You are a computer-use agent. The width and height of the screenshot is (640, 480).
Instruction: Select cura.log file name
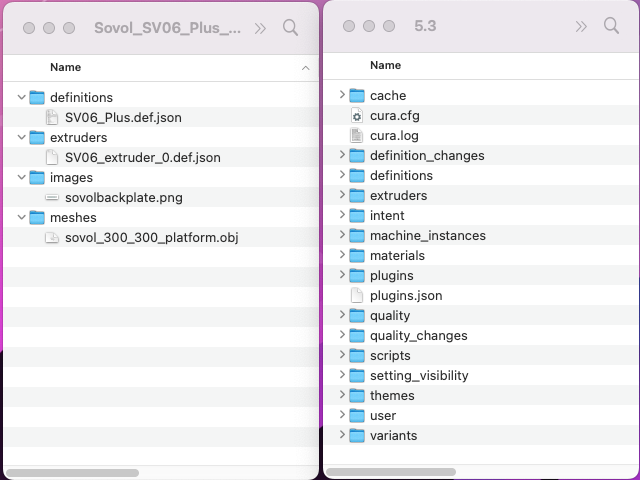pos(394,136)
